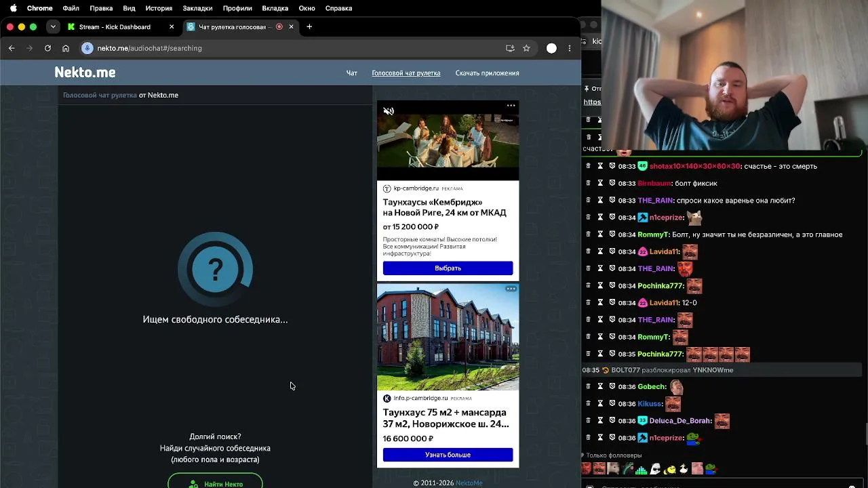Delete Lavida11 12-0 message with trash icon
The height and width of the screenshot is (488, 868).
point(588,303)
